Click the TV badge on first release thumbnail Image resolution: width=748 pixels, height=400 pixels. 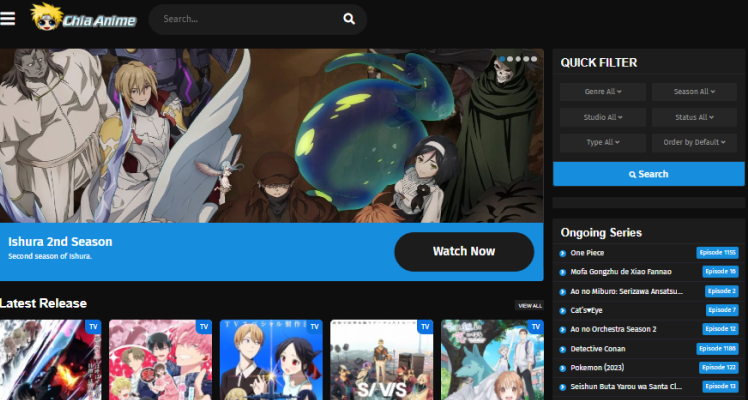coord(93,327)
